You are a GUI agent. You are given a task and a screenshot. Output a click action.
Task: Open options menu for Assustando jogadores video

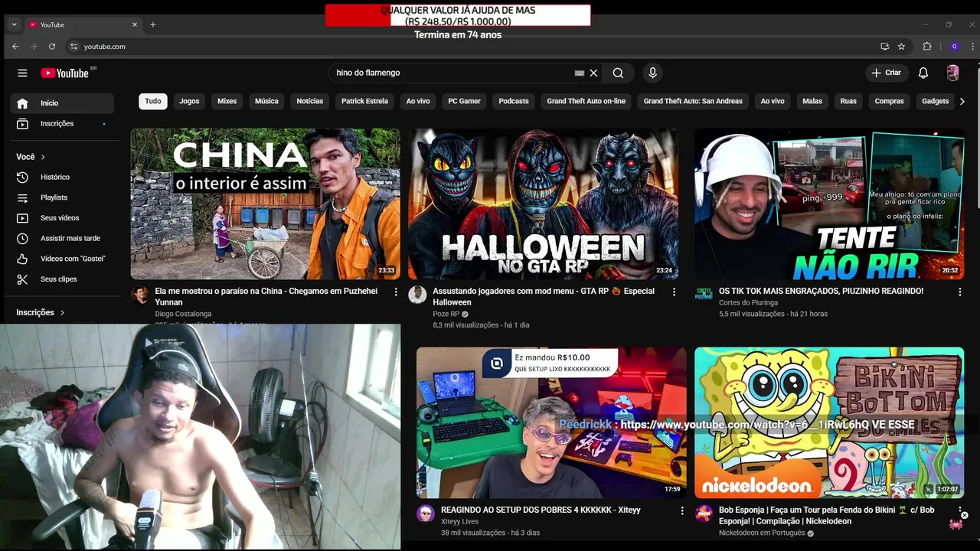pyautogui.click(x=674, y=292)
